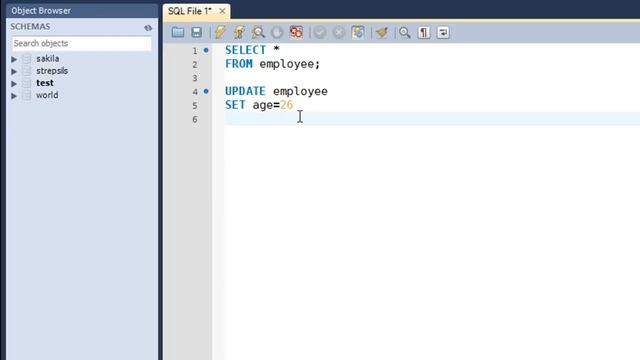Execute statement under the cursor

239,32
